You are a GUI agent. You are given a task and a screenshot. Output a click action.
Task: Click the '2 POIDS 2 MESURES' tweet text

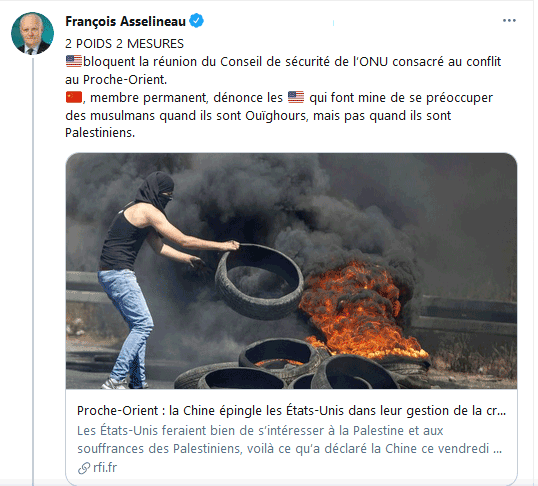tap(125, 44)
